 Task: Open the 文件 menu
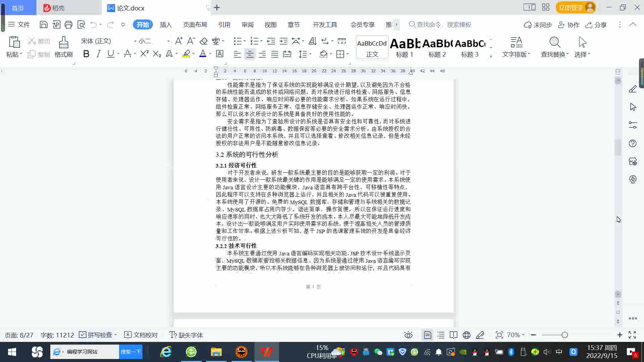(x=19, y=24)
